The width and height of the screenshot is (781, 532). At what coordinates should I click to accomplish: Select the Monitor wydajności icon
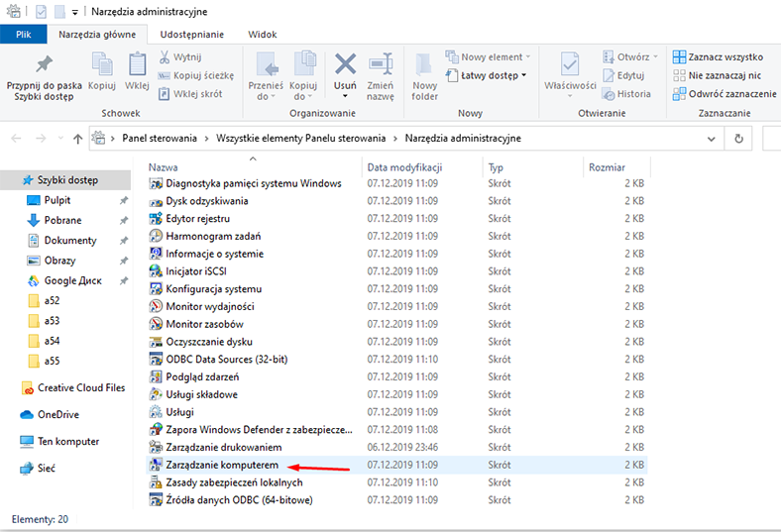click(156, 306)
